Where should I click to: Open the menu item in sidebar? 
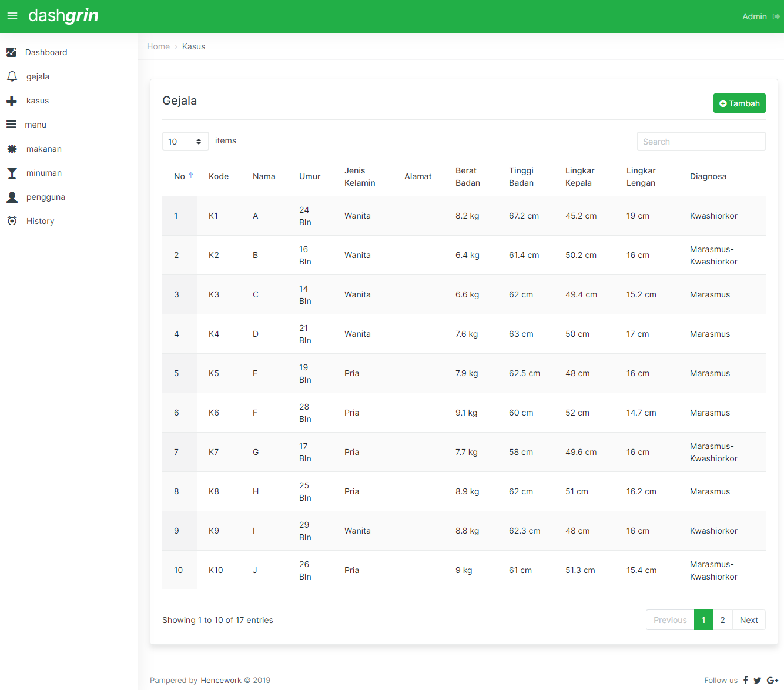pyautogui.click(x=35, y=125)
